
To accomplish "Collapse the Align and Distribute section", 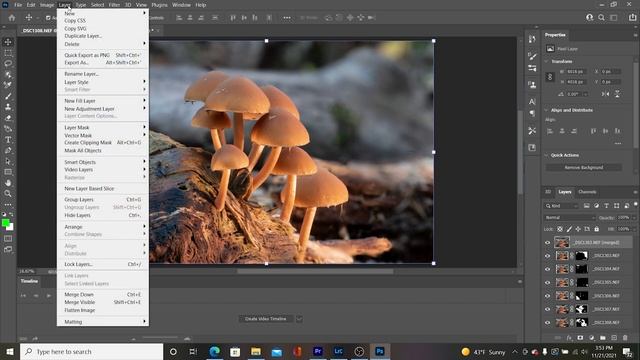I will point(547,110).
